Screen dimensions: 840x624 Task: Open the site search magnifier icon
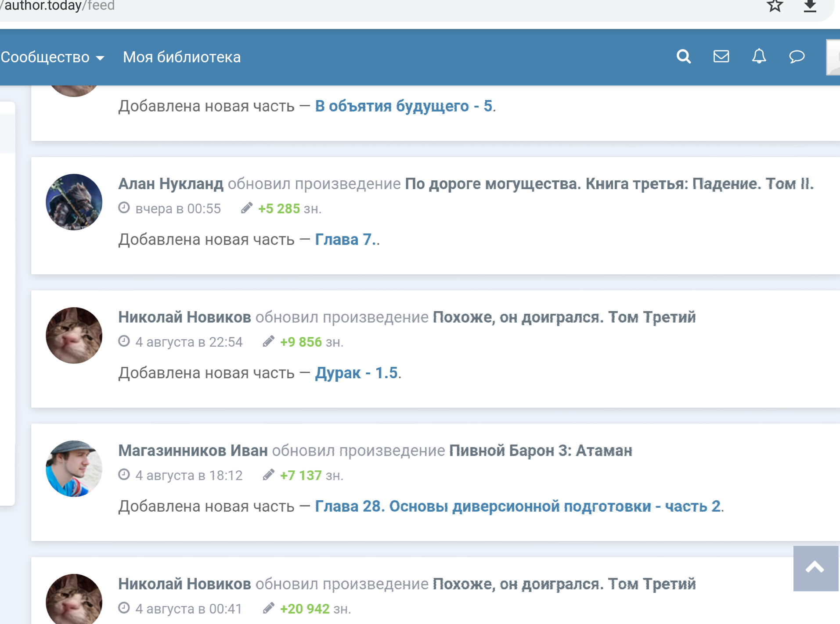[x=683, y=57]
